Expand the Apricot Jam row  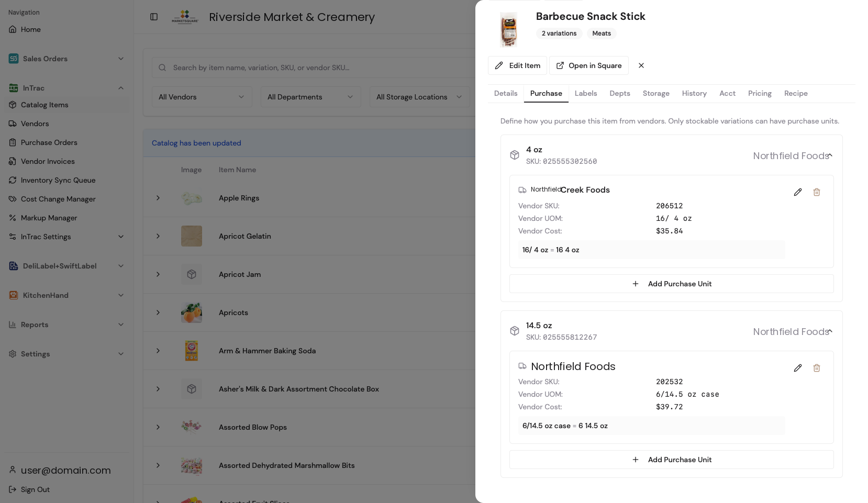point(158,274)
